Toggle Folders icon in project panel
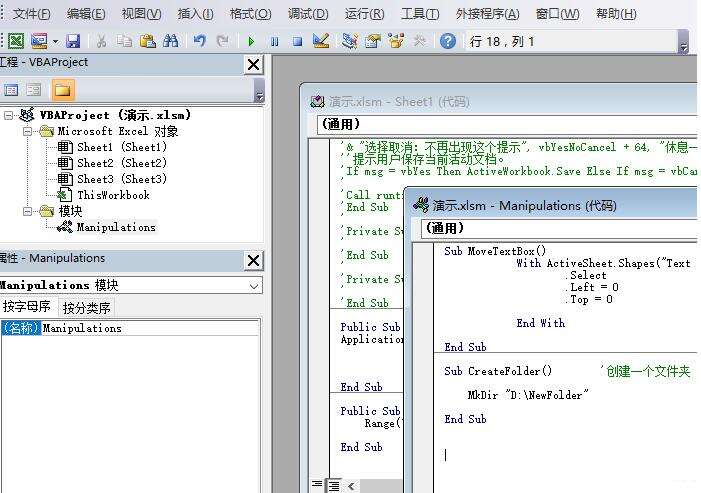The height and width of the screenshot is (493, 701). click(63, 90)
